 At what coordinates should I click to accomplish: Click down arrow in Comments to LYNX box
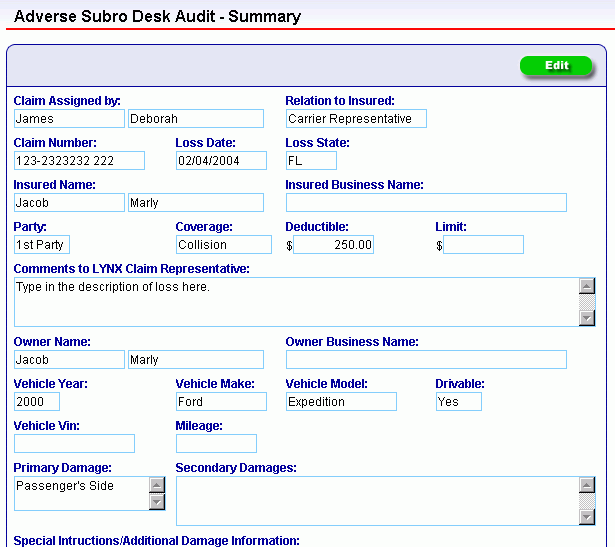coord(587,318)
